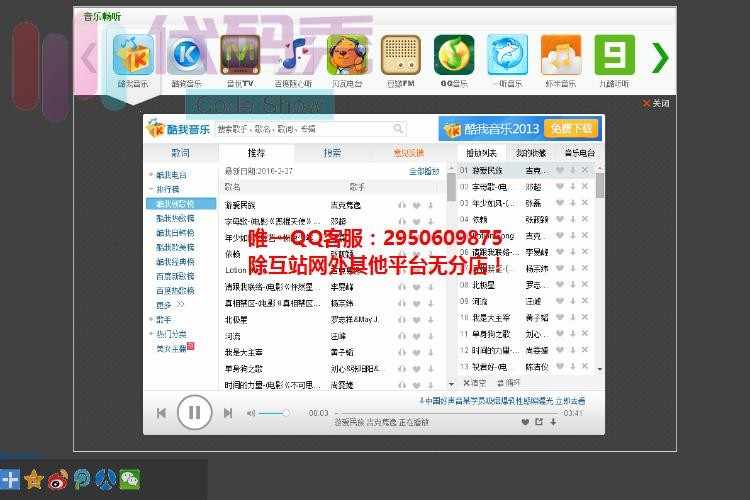Clear playlist with 清空 button
Image resolution: width=750 pixels, height=500 pixels.
point(474,383)
